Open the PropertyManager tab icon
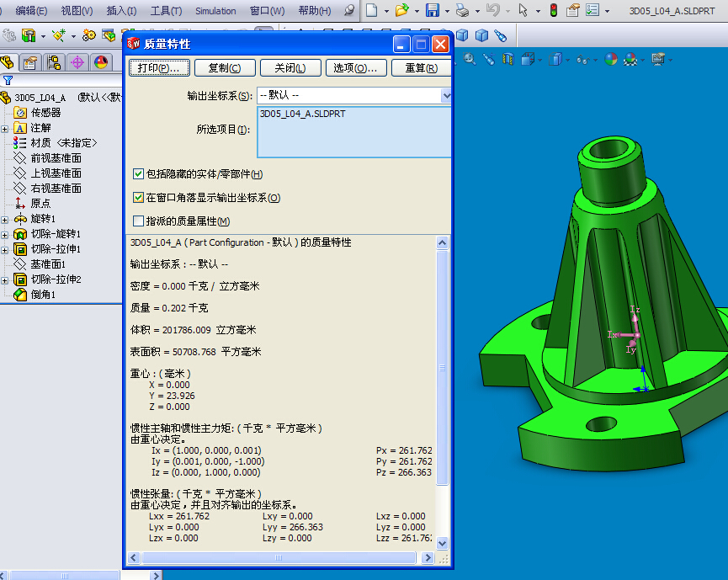Viewport: 728px width, 580px height. (x=31, y=62)
